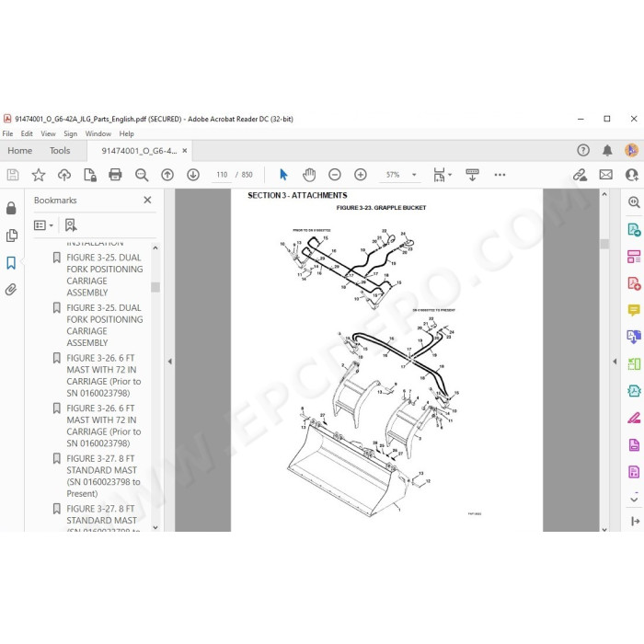Expand more tools chevron in right pane
This screenshot has width=644, height=644.
click(x=634, y=500)
